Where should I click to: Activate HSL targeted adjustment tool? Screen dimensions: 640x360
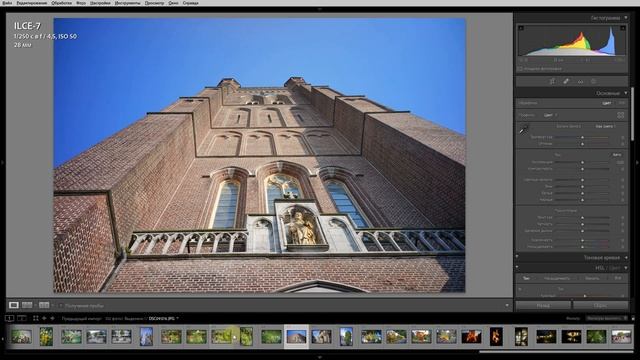click(x=520, y=289)
